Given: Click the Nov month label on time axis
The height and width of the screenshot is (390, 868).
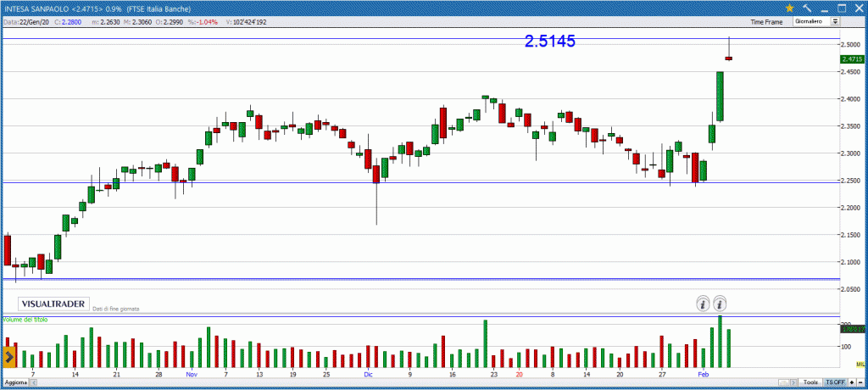Looking at the screenshot, I should [x=192, y=375].
